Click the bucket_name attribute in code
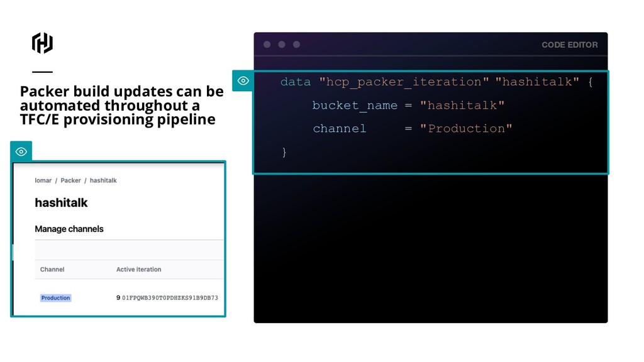The image size is (644, 362). pos(355,106)
